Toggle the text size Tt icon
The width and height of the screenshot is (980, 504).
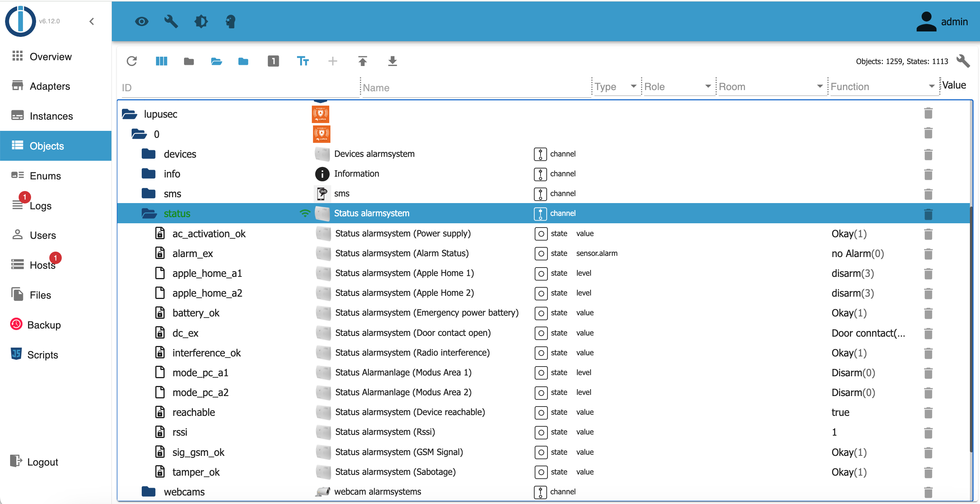click(302, 61)
